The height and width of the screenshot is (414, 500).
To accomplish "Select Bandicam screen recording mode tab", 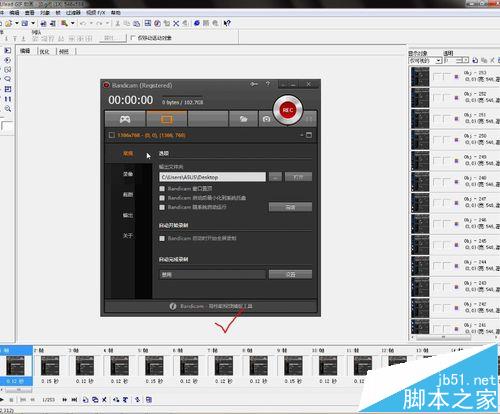I will pyautogui.click(x=167, y=119).
